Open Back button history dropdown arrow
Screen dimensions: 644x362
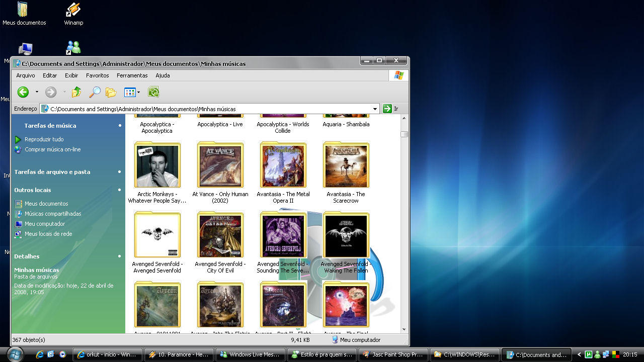pos(37,92)
